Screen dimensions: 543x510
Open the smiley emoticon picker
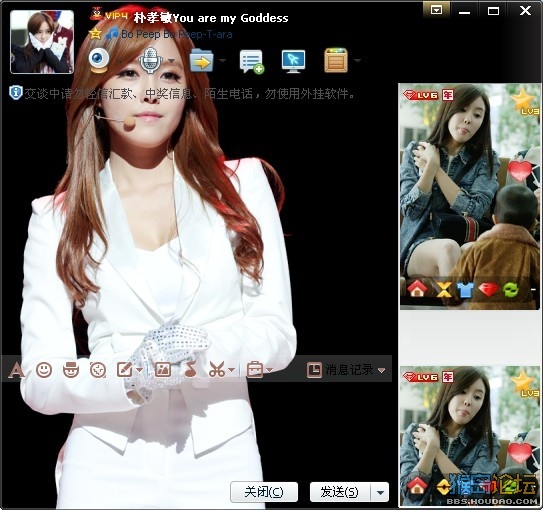pos(44,370)
